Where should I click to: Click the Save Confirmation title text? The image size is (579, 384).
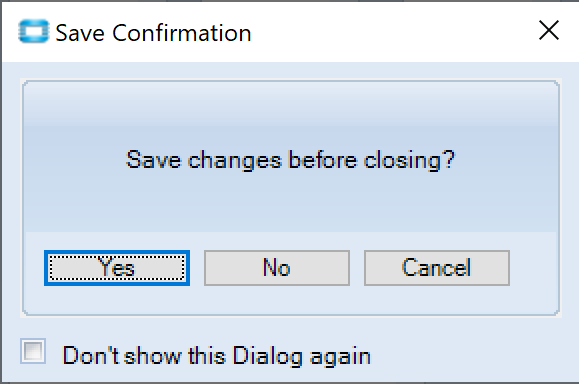click(x=153, y=32)
